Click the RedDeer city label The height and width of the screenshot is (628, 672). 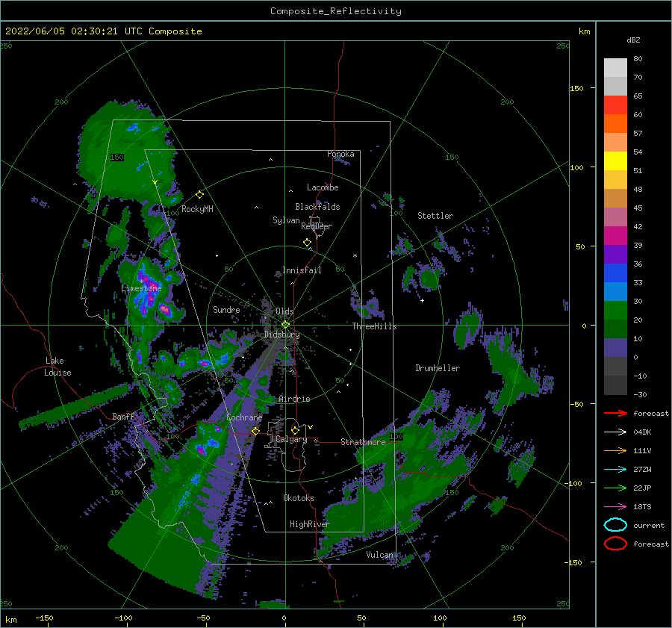click(x=317, y=226)
